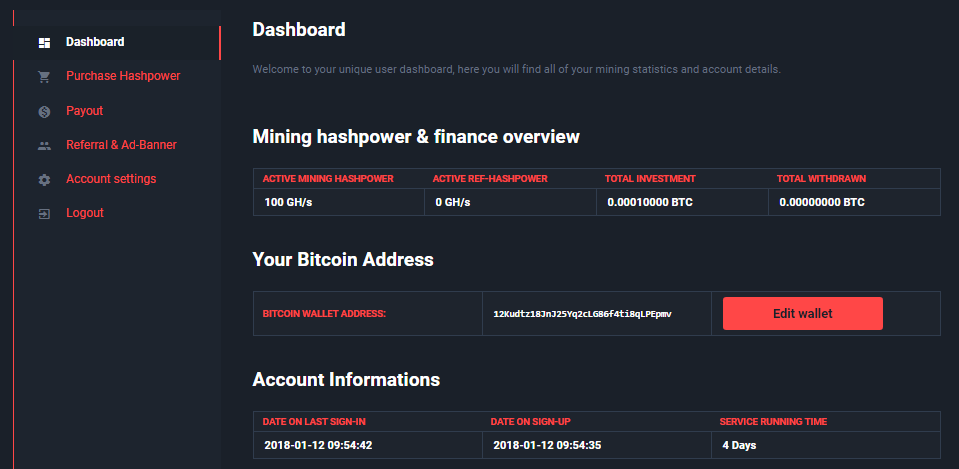Click the shopping cart icon for Purchase Hashpower
Image resolution: width=959 pixels, height=469 pixels.
[x=44, y=77]
